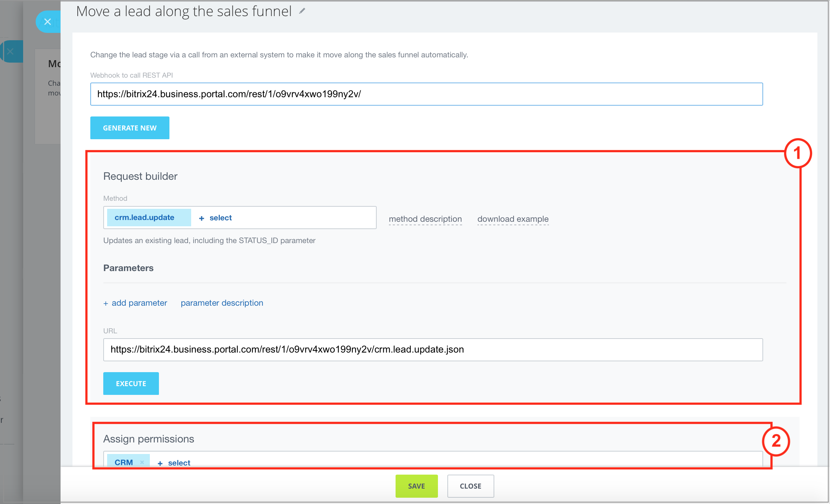Click the CLOSE button at the bottom
Viewport: 830px width, 504px height.
click(470, 486)
